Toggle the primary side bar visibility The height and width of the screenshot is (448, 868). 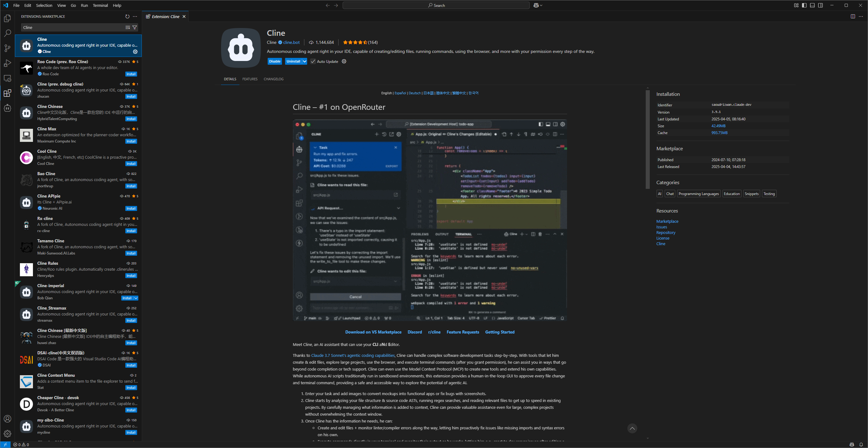[804, 5]
